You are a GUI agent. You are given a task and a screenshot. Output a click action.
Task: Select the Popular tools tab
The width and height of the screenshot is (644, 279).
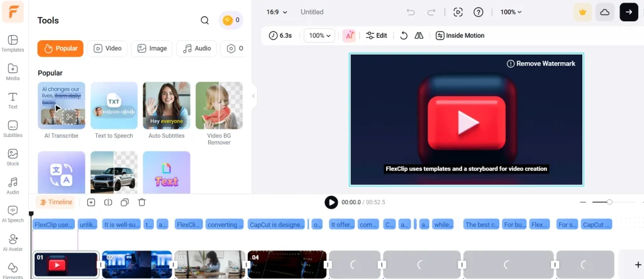[60, 48]
